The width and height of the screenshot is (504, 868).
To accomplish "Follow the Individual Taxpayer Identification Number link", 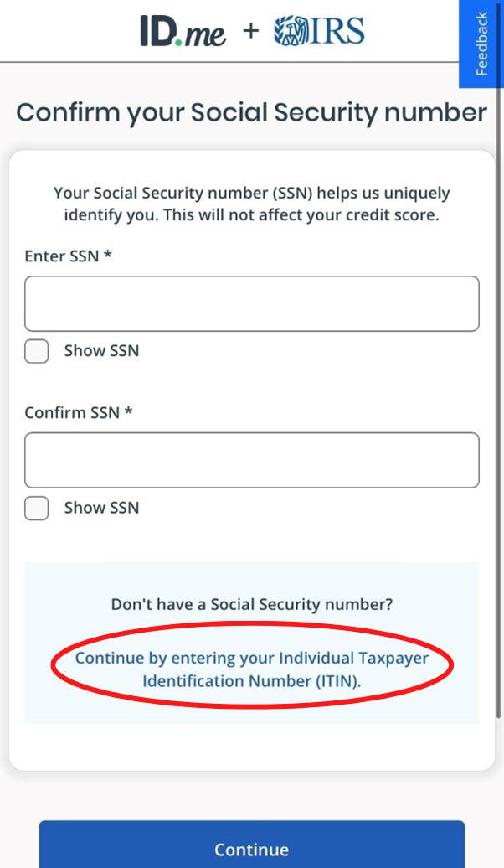I will click(x=251, y=669).
